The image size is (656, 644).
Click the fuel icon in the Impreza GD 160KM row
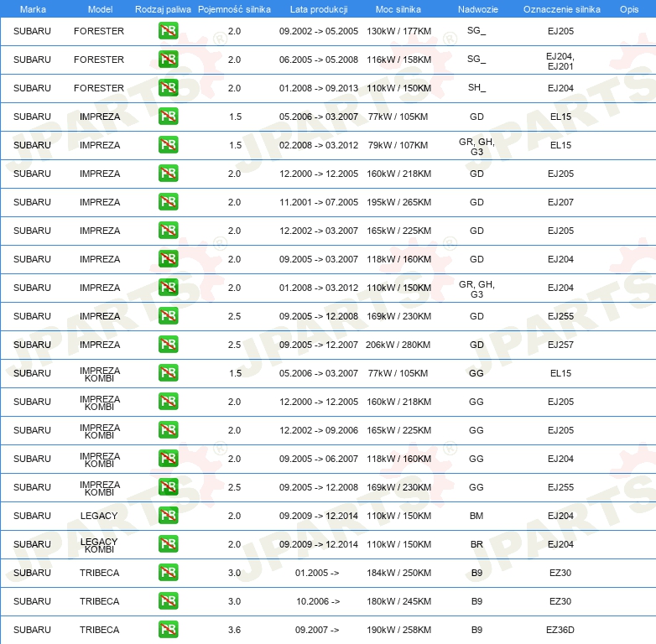[168, 259]
